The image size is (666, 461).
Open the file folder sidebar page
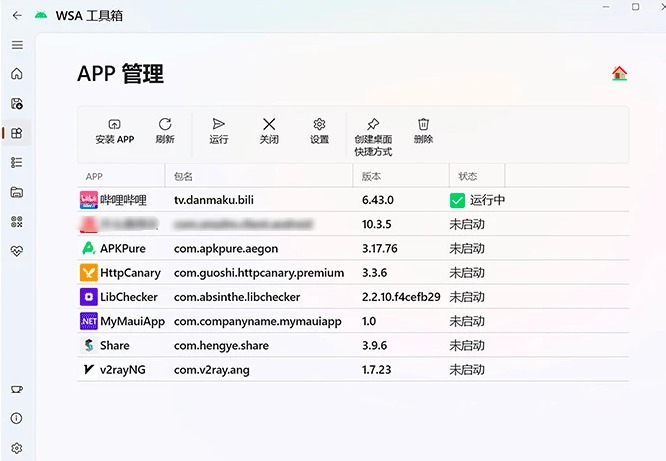tap(17, 191)
